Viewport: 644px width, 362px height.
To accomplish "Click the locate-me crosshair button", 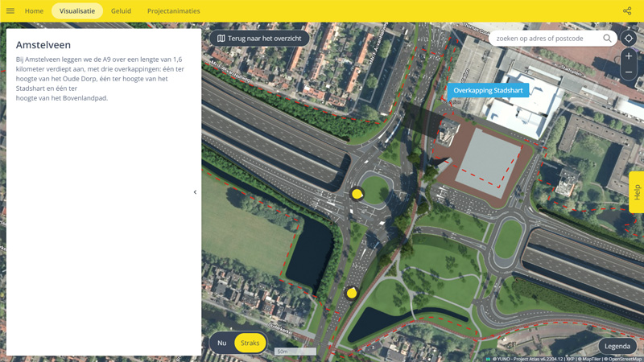I will pyautogui.click(x=629, y=39).
